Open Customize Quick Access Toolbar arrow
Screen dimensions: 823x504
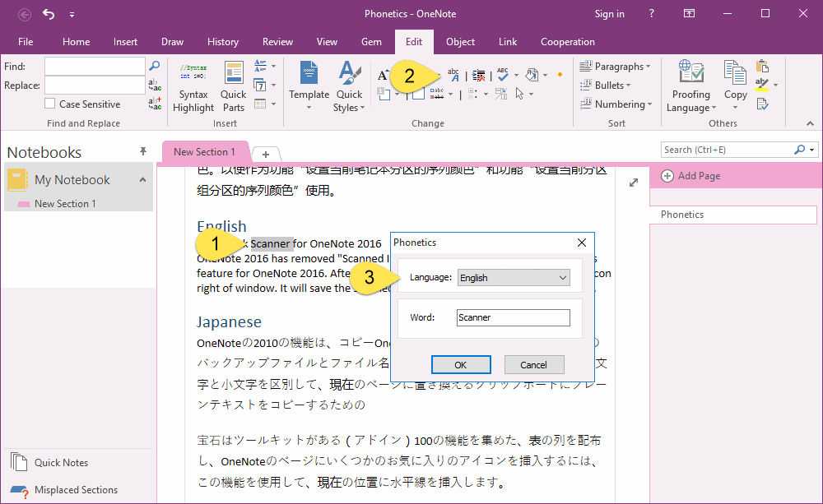[x=72, y=15]
